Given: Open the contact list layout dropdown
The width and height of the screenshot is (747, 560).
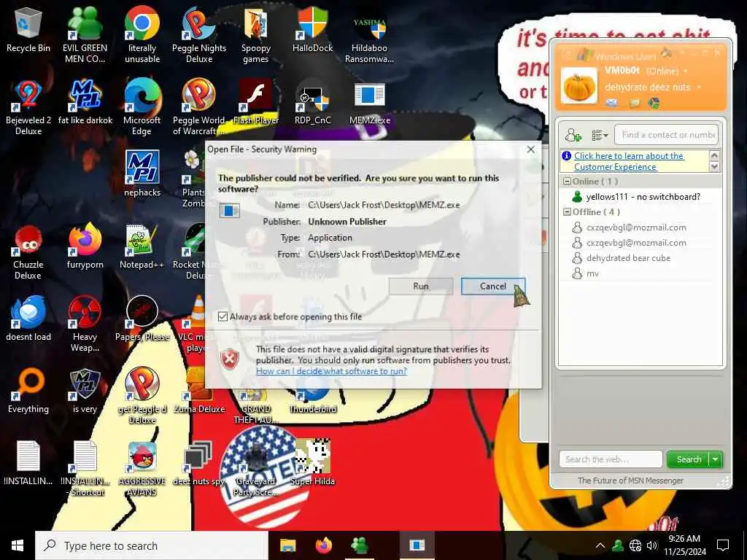Looking at the screenshot, I should [600, 135].
